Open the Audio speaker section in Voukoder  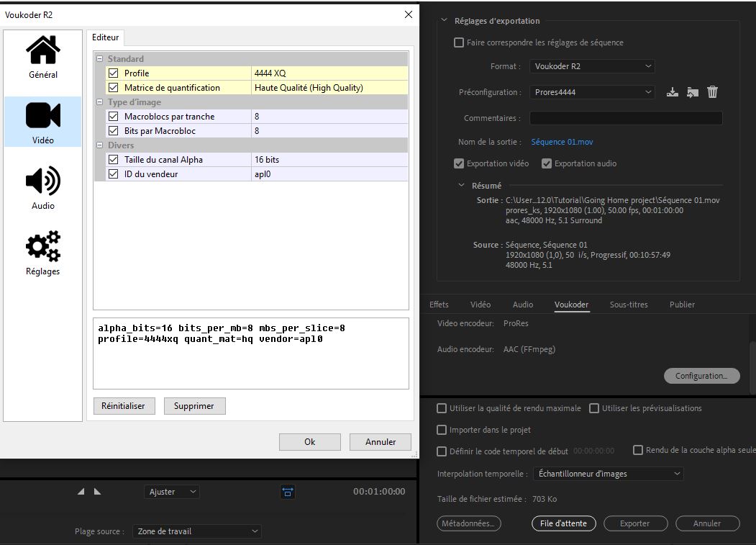point(43,188)
